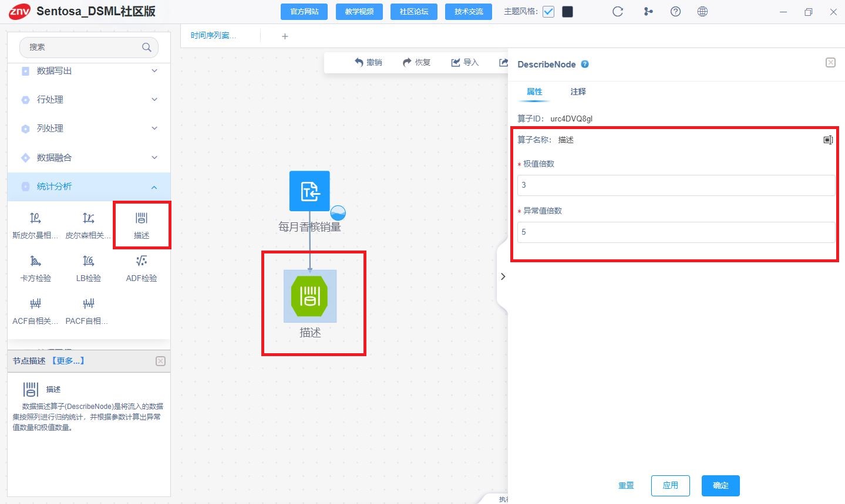Click the 确定 confirm button
The width and height of the screenshot is (845, 504).
721,486
